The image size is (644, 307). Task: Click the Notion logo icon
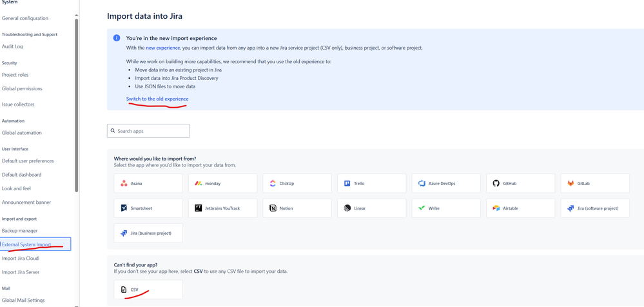click(273, 208)
